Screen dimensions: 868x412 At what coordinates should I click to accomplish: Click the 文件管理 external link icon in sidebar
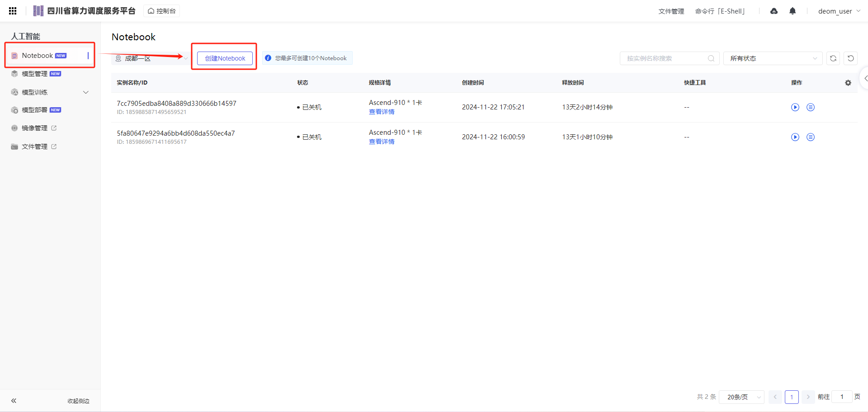(x=54, y=147)
